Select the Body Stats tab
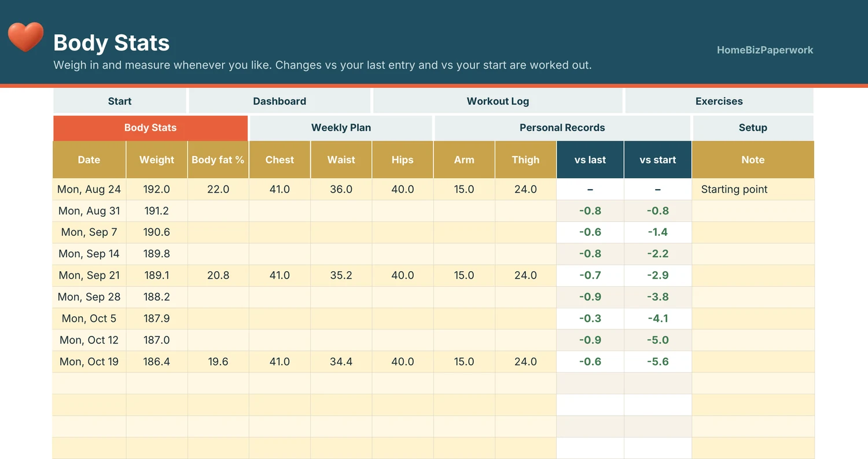 150,128
